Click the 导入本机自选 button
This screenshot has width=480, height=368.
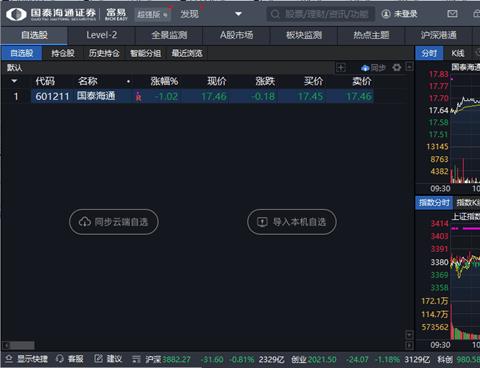point(292,222)
